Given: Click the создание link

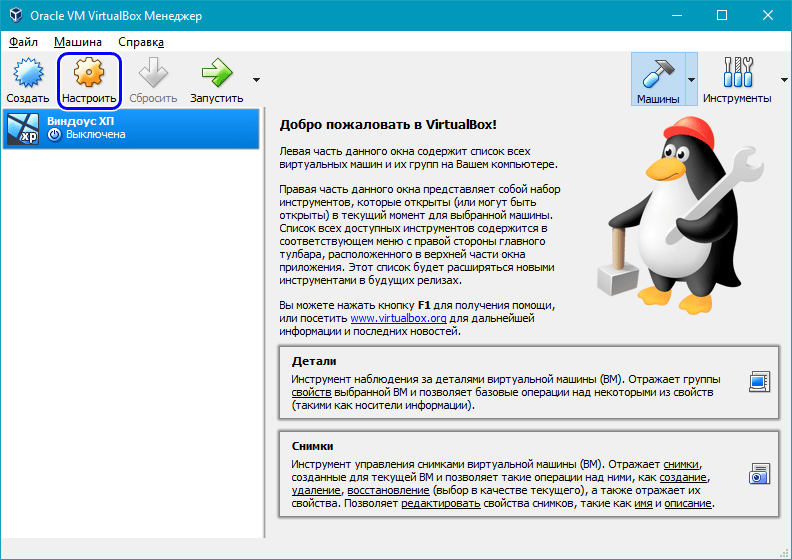Looking at the screenshot, I should pos(683,477).
